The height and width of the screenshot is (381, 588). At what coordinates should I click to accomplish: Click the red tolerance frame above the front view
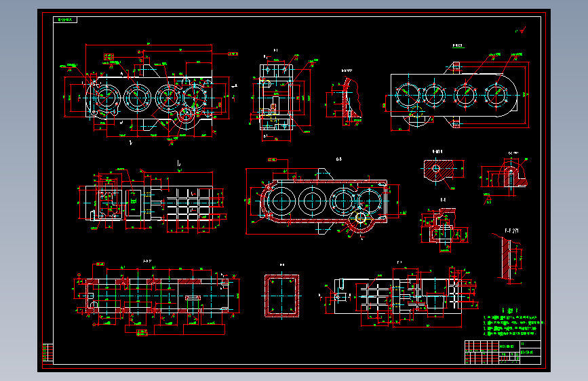pyautogui.click(x=109, y=57)
